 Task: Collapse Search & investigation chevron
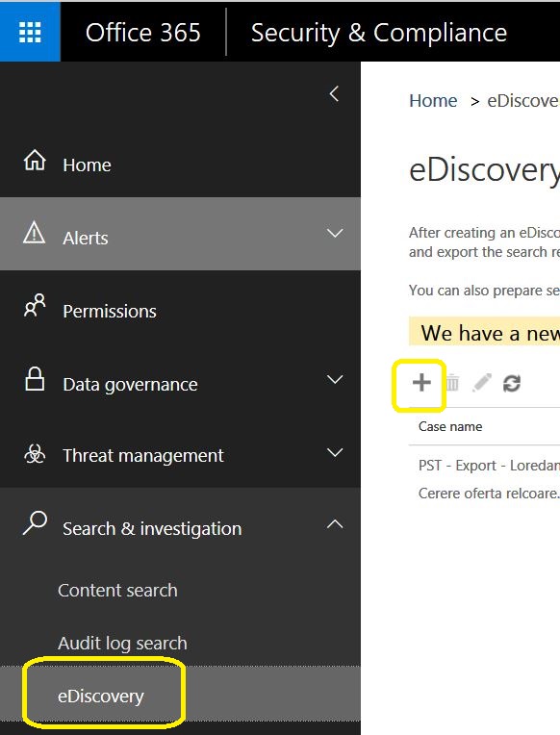point(335,524)
